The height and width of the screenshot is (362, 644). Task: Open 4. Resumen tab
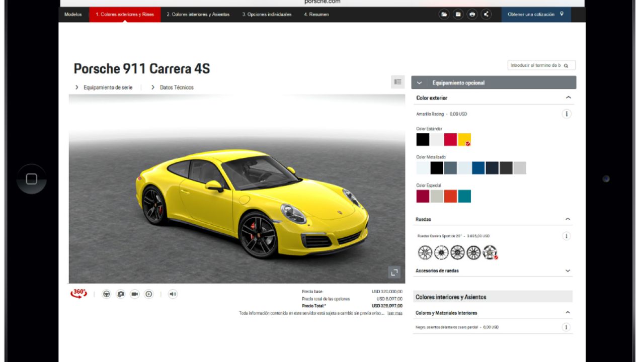coord(316,15)
